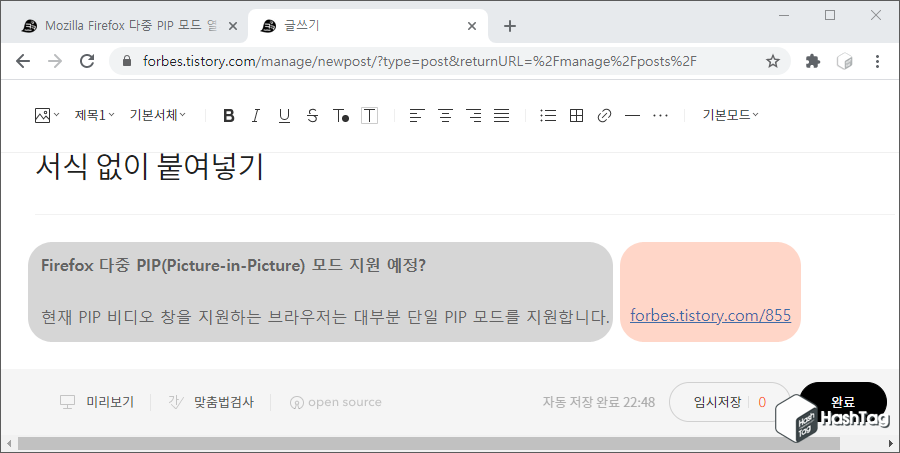Toggle strikethrough formatting
This screenshot has height=453, width=900.
click(x=312, y=116)
